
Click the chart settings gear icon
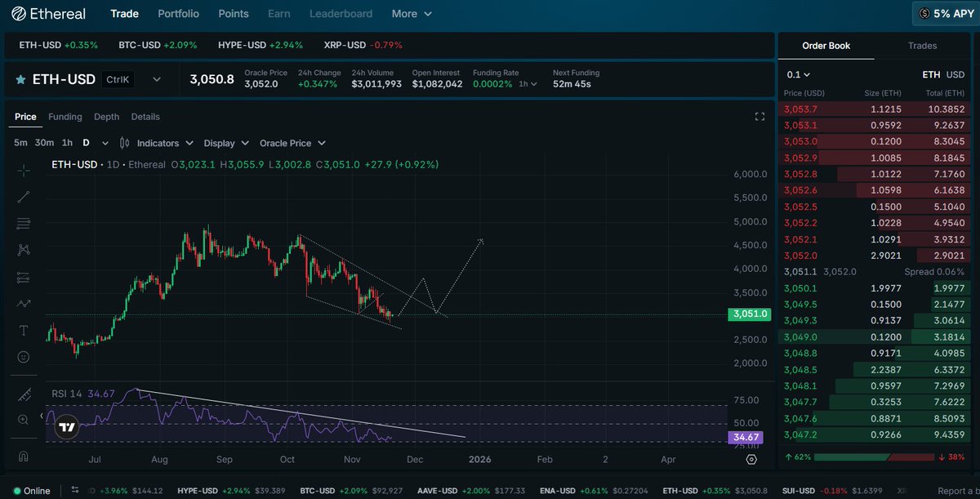click(751, 459)
